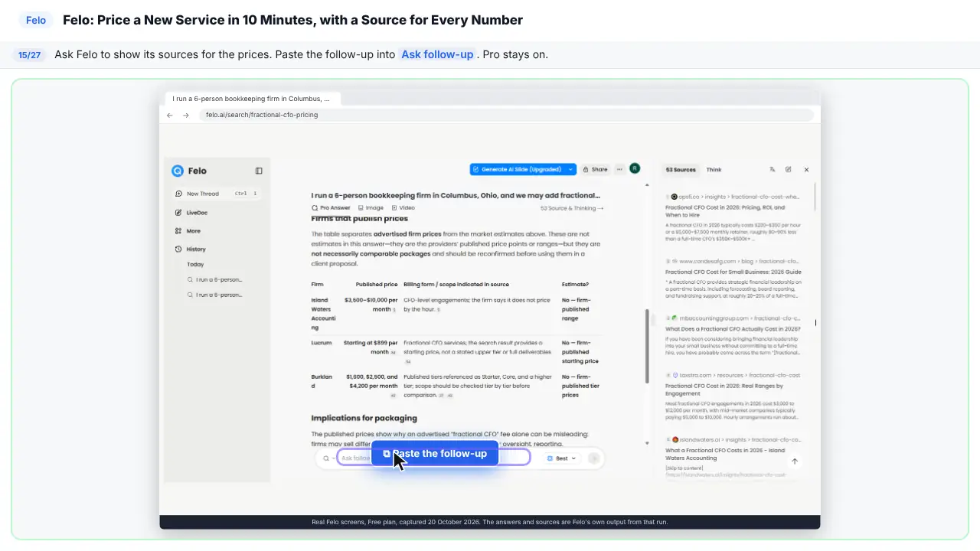Click the browser address bar
This screenshot has height=551, width=980.
(x=505, y=115)
